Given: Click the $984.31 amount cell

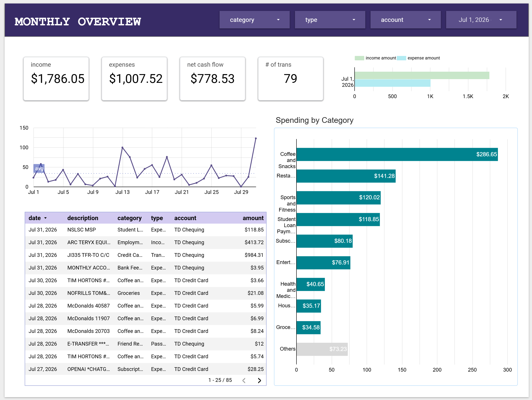Looking at the screenshot, I should (254, 255).
